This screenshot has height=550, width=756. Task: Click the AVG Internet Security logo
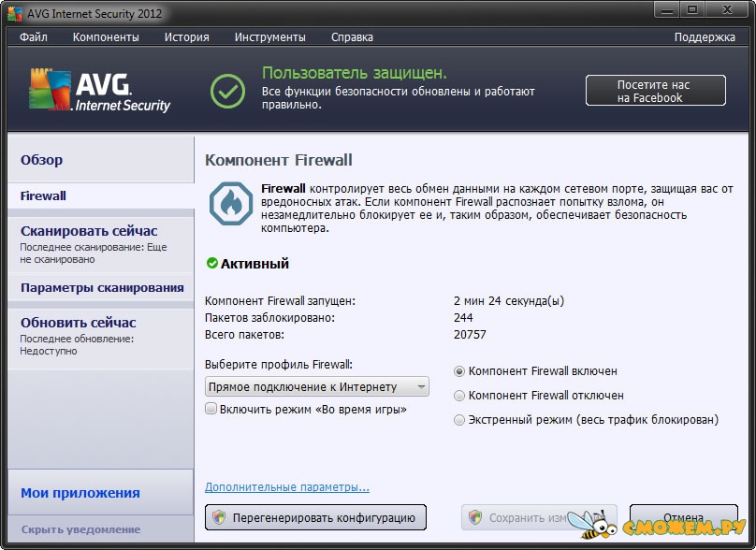(x=100, y=91)
